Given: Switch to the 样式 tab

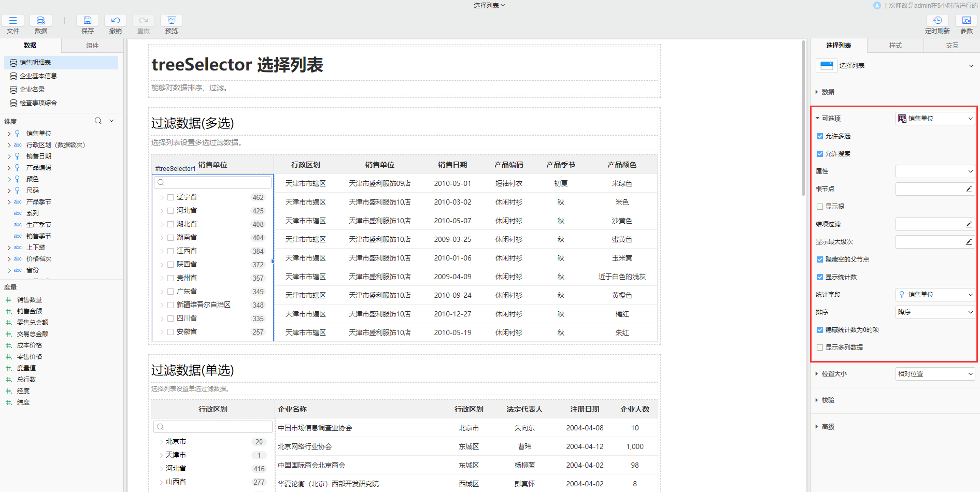Looking at the screenshot, I should point(895,46).
